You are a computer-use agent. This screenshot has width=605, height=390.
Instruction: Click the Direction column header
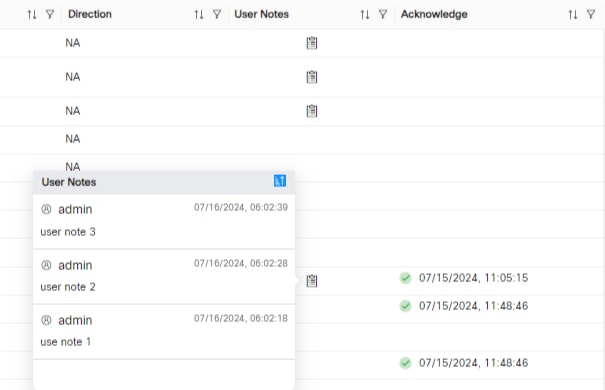90,14
